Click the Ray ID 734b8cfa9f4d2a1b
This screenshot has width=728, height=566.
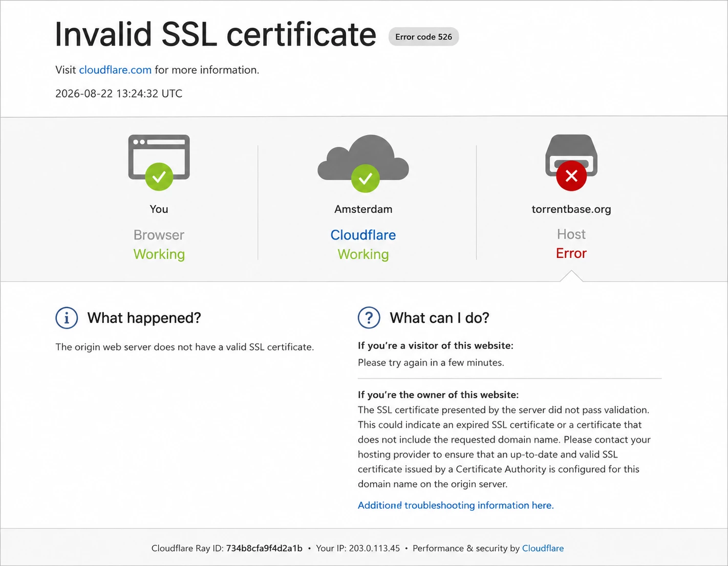click(x=264, y=548)
